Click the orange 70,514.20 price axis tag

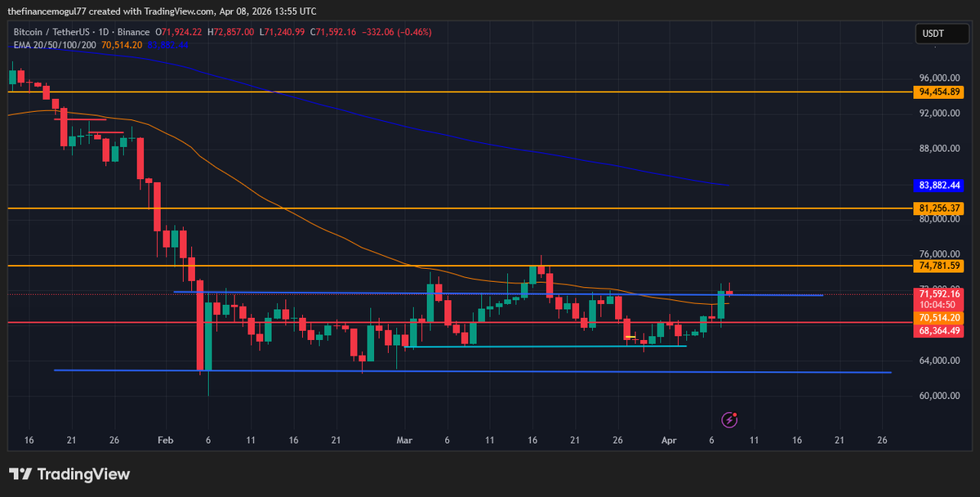(x=939, y=317)
